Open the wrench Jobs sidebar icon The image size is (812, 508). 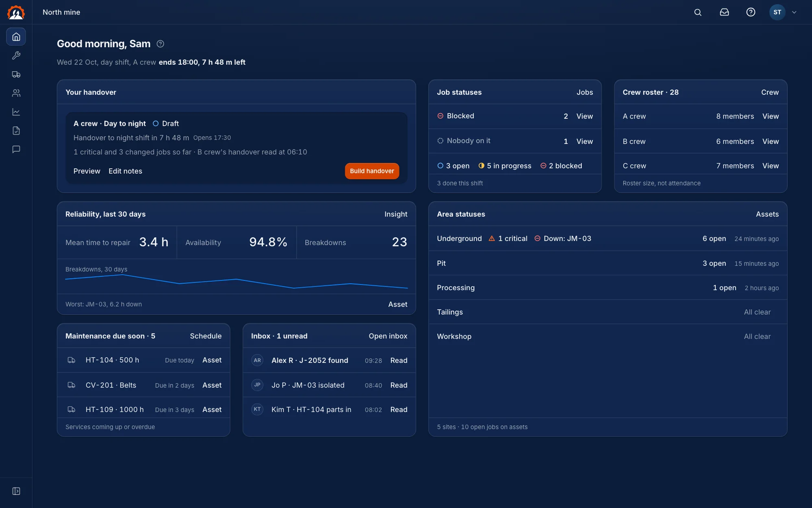click(x=16, y=55)
